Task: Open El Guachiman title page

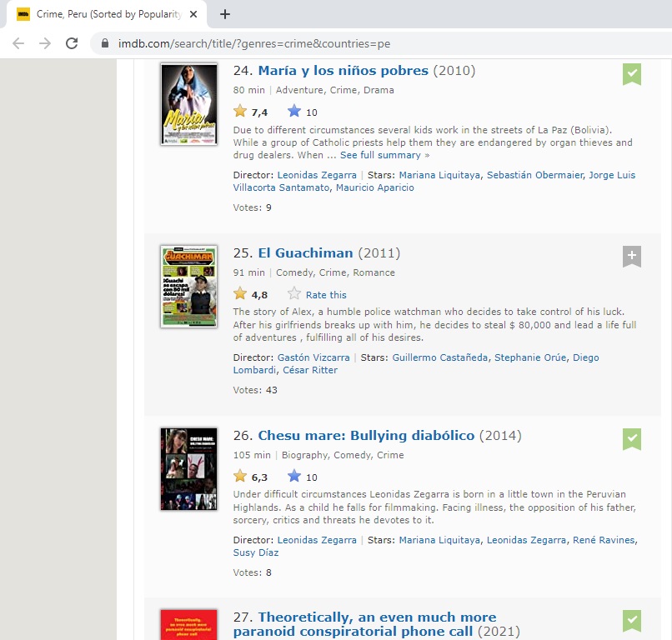Action: click(x=305, y=252)
